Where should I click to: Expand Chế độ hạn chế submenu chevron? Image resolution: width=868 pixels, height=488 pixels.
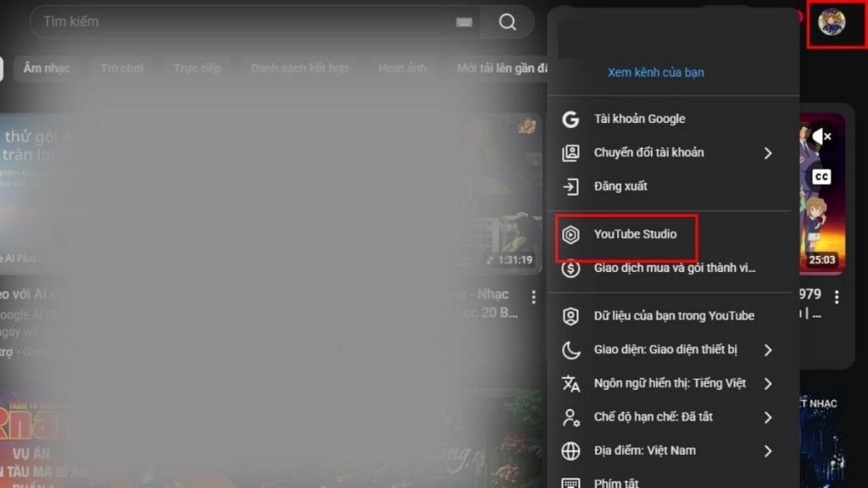click(x=768, y=418)
